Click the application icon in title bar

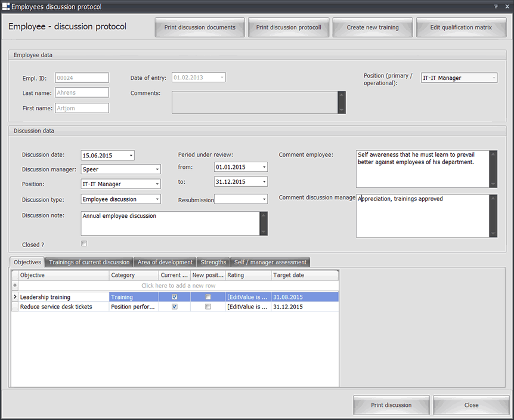pyautogui.click(x=5, y=7)
